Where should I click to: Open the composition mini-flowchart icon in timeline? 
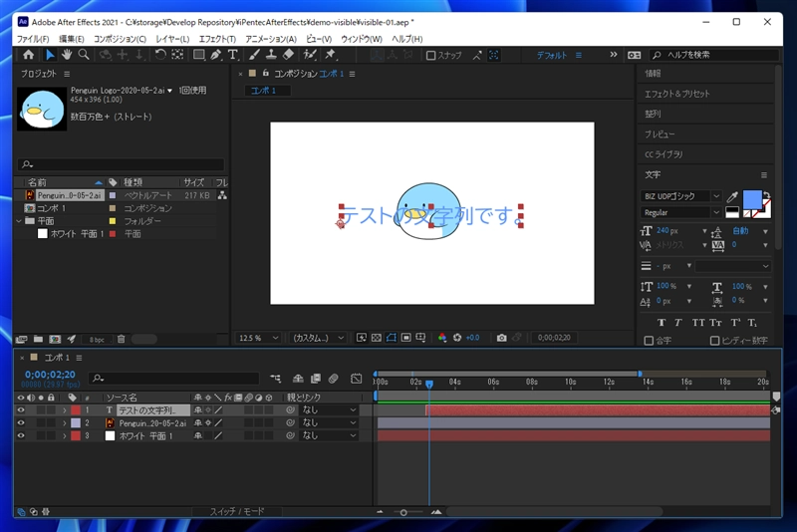coord(276,378)
